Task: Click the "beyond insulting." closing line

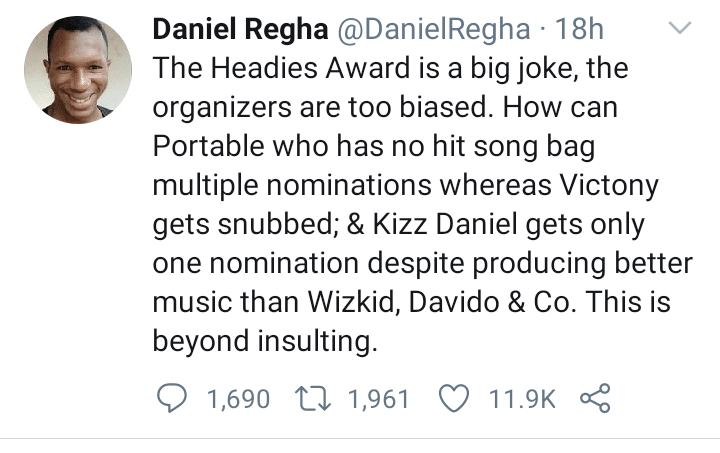Action: point(264,342)
